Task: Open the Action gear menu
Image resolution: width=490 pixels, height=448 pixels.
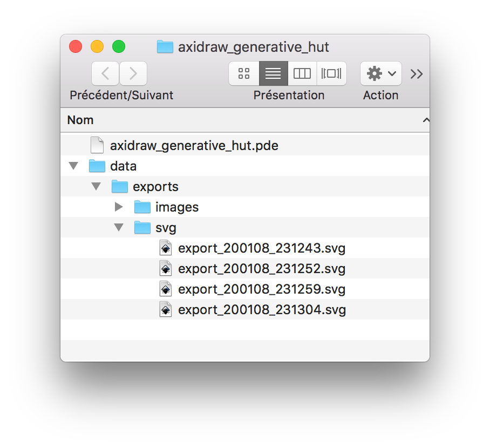Action: 380,73
